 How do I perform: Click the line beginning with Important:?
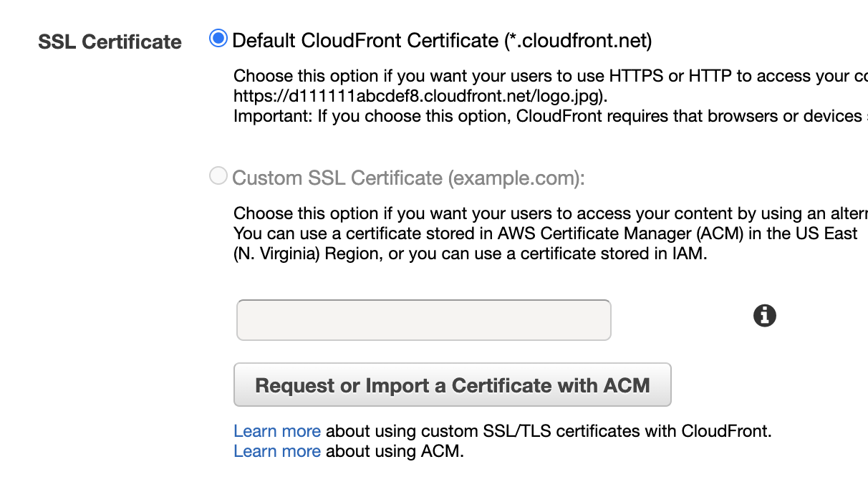point(551,116)
